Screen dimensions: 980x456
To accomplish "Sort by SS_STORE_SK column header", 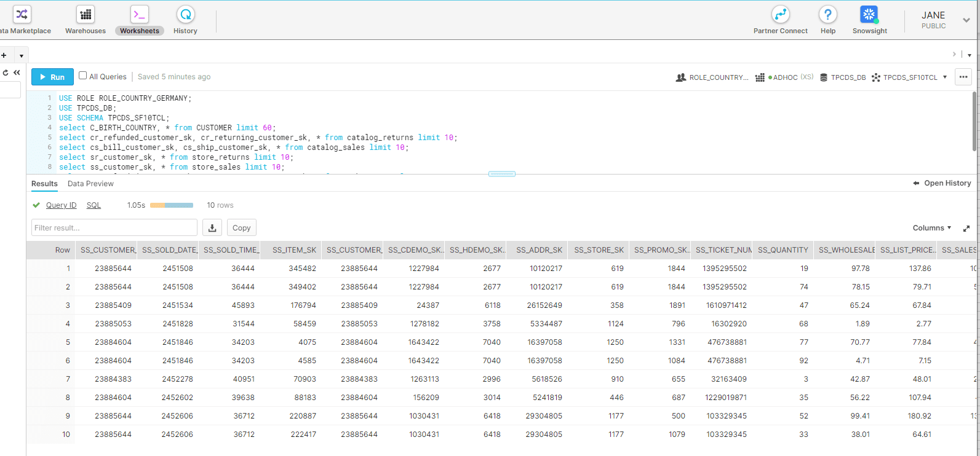I will tap(598, 250).
